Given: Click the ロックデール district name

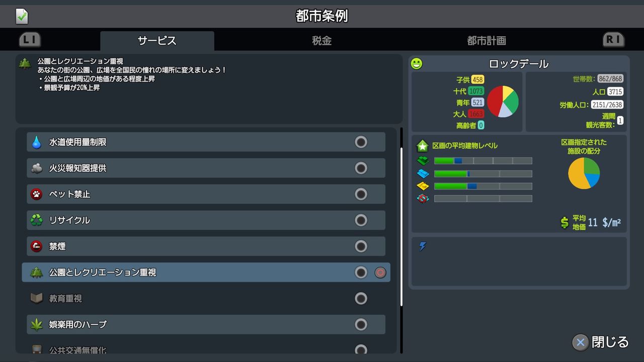Looking at the screenshot, I should [x=519, y=64].
